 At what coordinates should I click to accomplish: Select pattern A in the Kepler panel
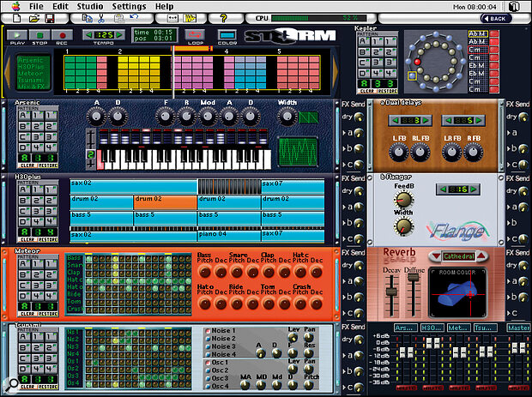click(x=363, y=41)
